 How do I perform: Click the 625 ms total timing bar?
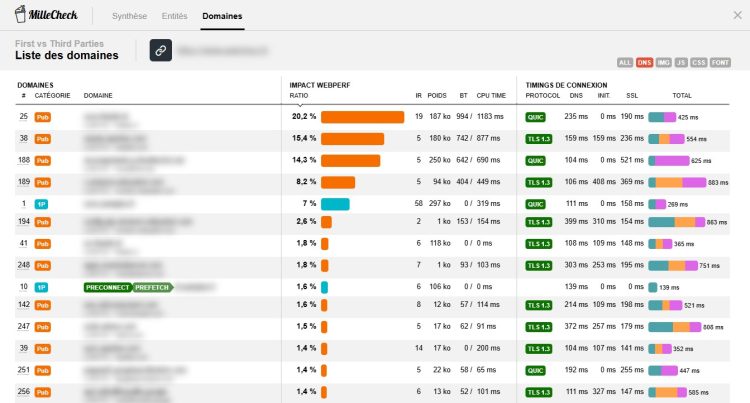[669, 161]
